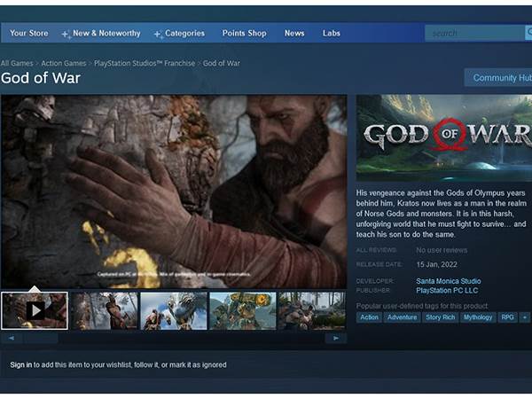The height and width of the screenshot is (399, 532).
Task: Expand more tags with the plus button
Action: tap(525, 317)
